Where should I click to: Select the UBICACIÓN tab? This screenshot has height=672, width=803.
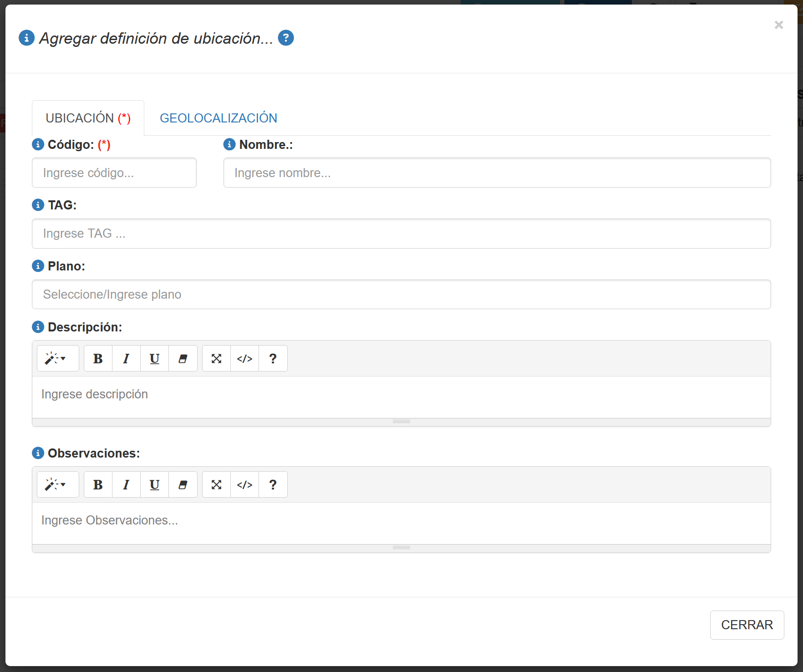[x=88, y=118]
